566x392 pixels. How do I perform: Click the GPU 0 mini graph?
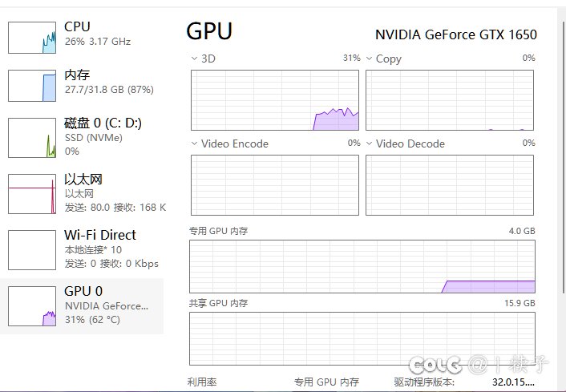32,306
